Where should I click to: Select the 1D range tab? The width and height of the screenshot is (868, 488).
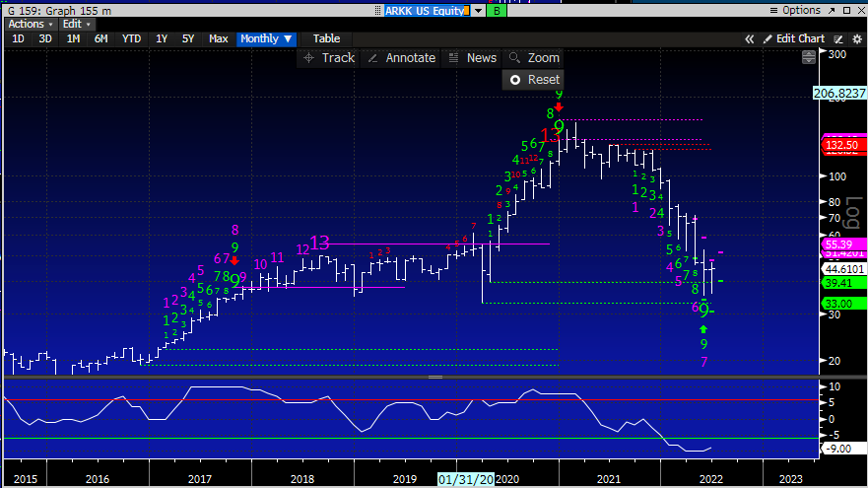click(x=19, y=38)
